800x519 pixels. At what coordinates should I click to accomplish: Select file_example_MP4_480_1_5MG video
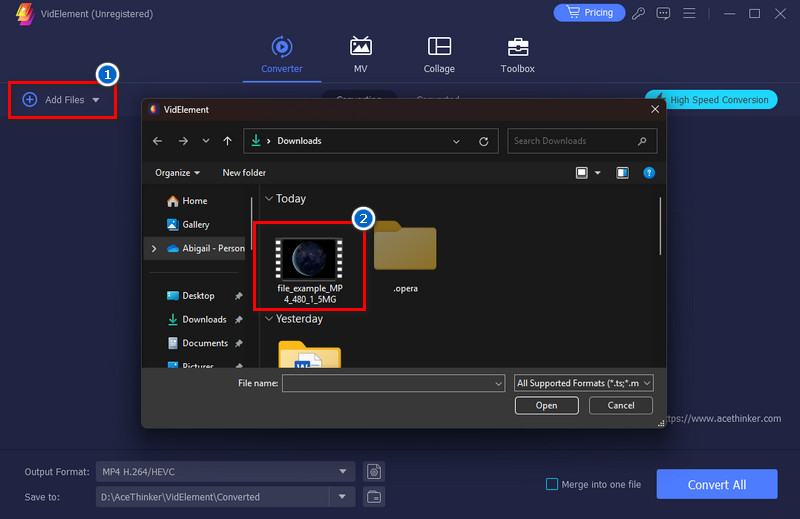point(310,270)
